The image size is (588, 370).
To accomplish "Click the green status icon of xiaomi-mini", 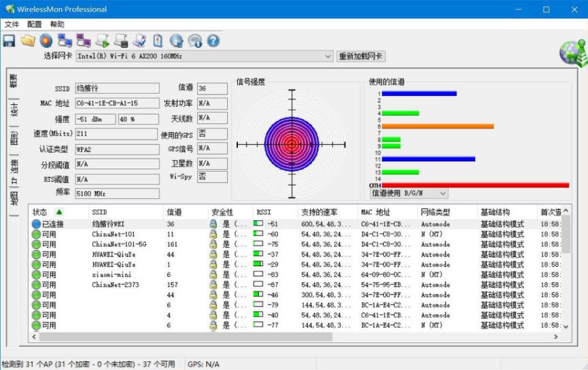I will coord(36,275).
